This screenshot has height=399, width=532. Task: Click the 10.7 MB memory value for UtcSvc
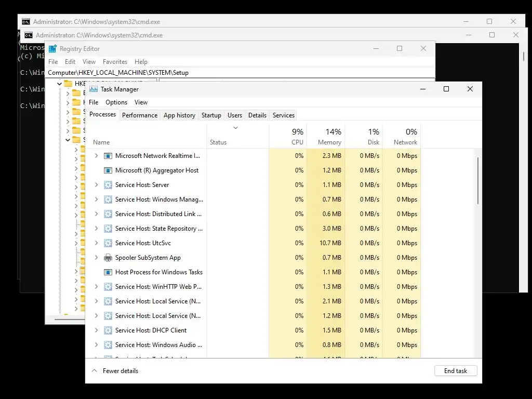click(330, 243)
